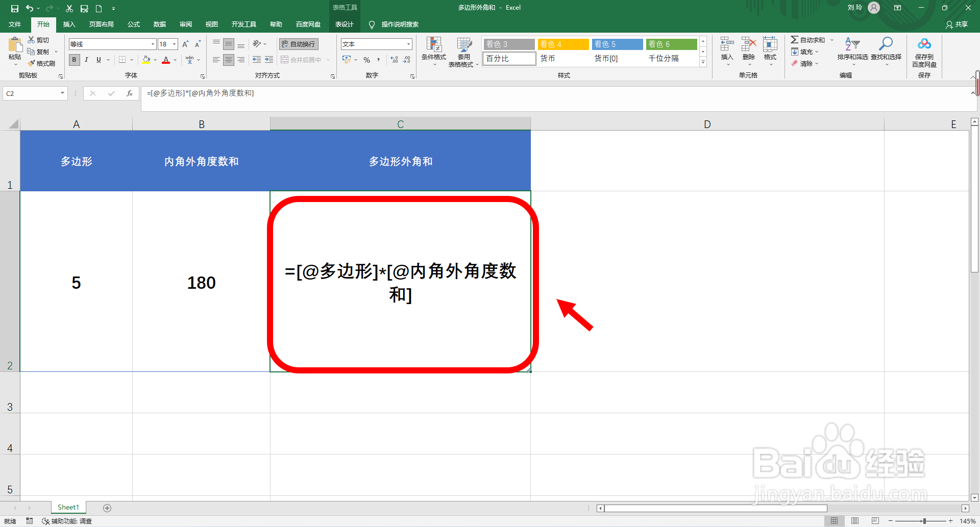Click the text orientation icon
980x527 pixels.
click(x=257, y=44)
